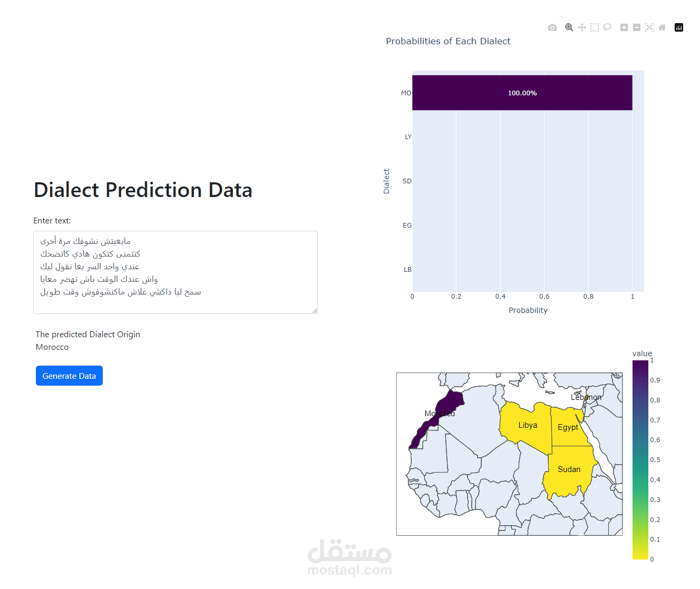Viewport: 700px width, 589px height.
Task: Zoom in using the plus icon
Action: [x=624, y=27]
